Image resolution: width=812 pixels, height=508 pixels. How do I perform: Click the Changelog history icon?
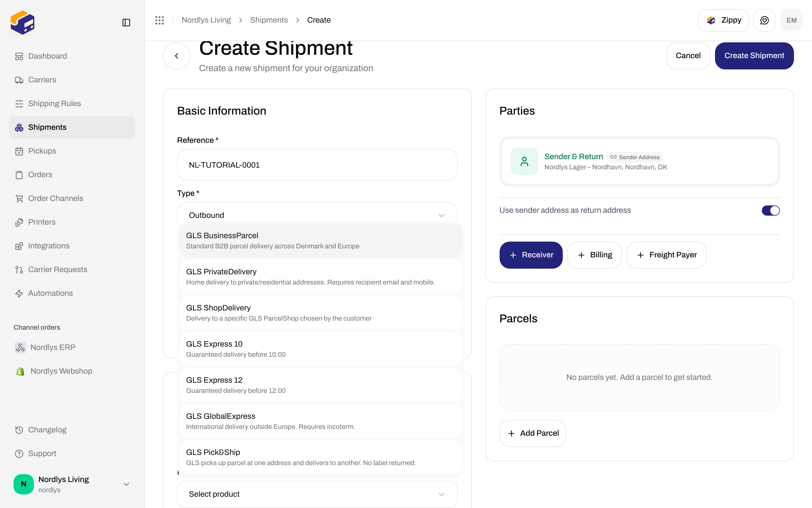[19, 430]
